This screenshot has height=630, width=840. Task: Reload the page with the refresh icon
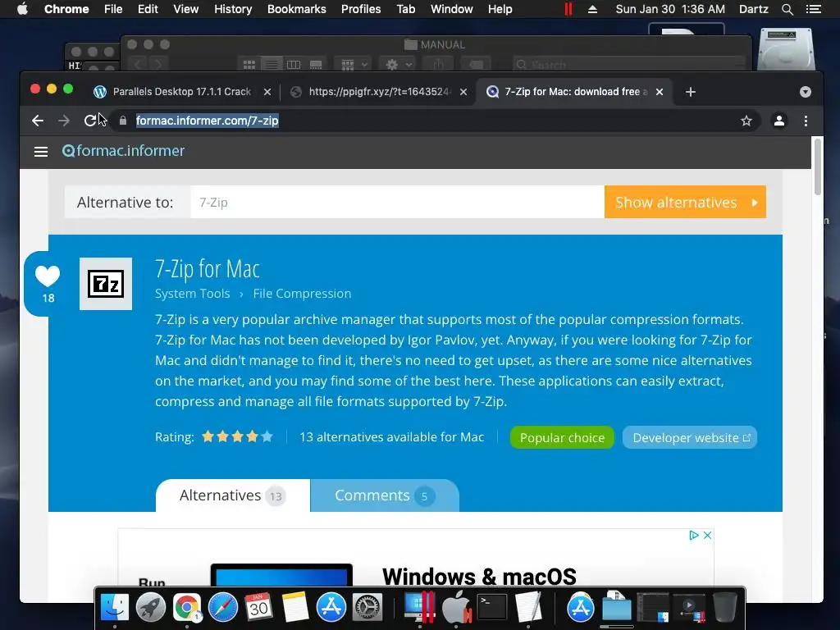[90, 121]
